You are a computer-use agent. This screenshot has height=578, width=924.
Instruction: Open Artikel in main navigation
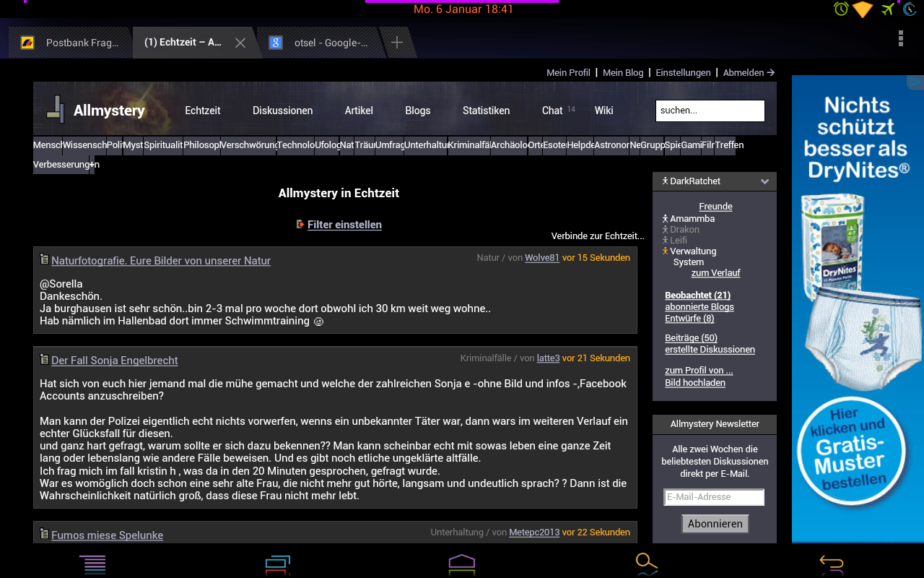(x=359, y=111)
